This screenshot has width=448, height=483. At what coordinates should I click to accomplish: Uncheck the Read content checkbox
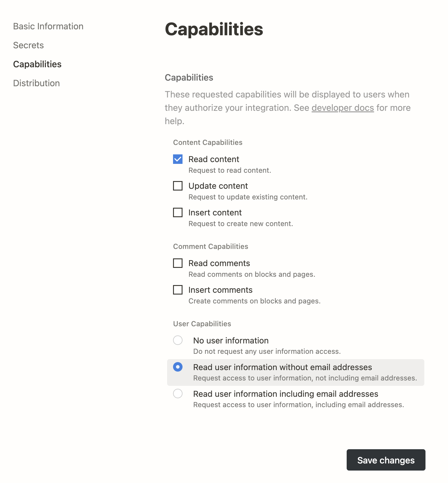tap(178, 159)
